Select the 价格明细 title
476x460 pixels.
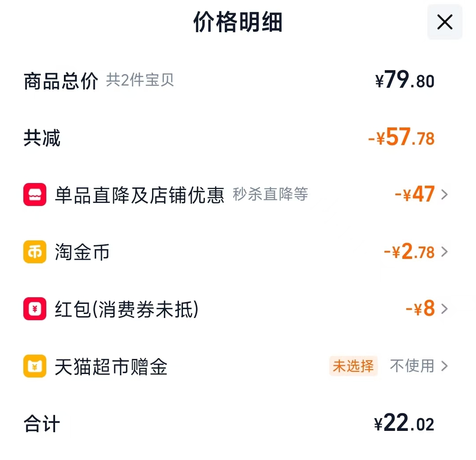pyautogui.click(x=238, y=22)
